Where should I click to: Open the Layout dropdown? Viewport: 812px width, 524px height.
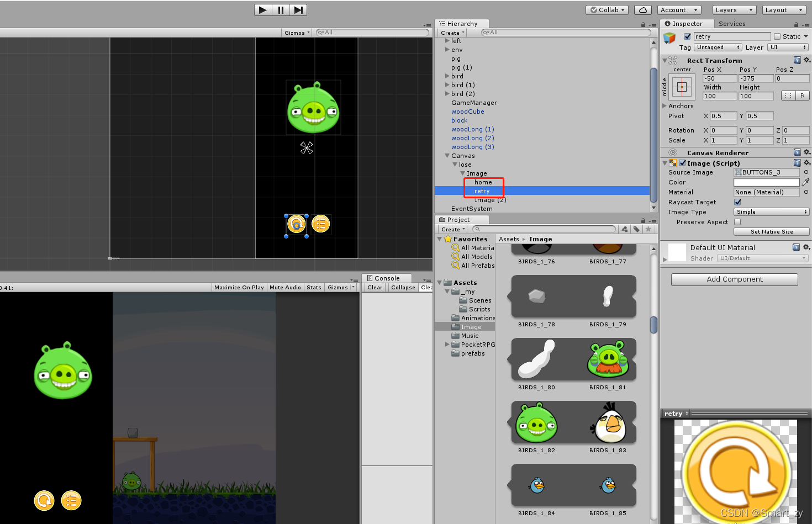784,10
